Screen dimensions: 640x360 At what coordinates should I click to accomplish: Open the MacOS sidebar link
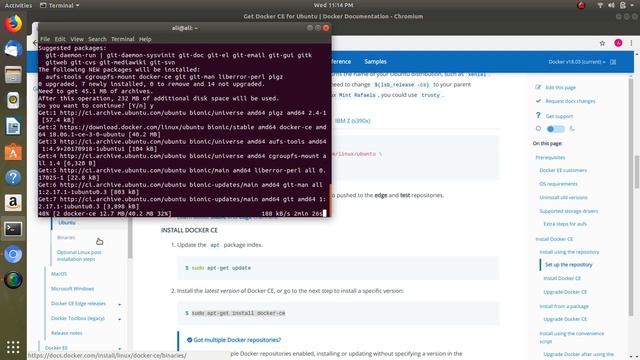[x=59, y=274]
